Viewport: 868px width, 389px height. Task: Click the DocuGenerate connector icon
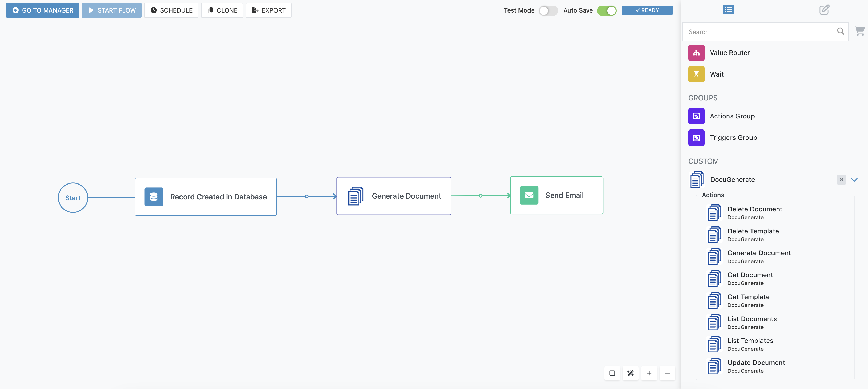pyautogui.click(x=697, y=179)
